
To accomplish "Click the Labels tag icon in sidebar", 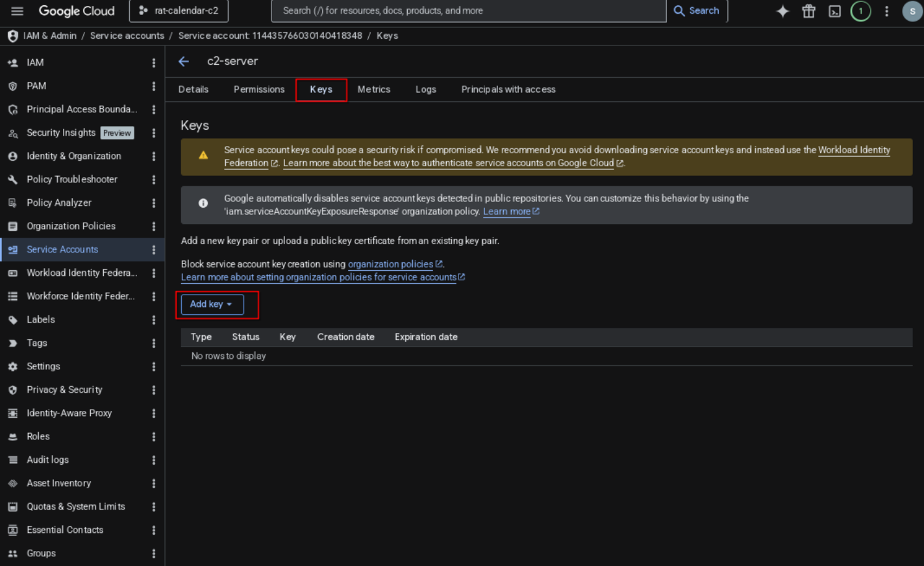I will [12, 320].
